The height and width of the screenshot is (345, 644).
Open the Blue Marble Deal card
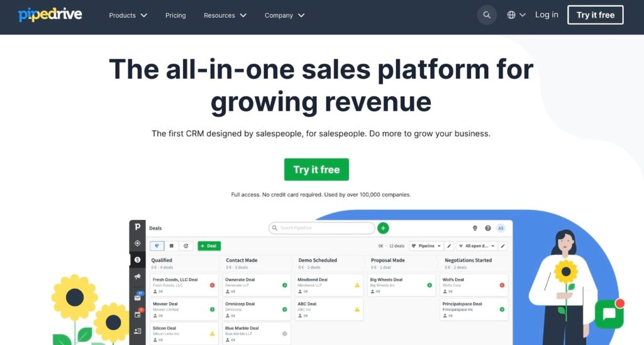tap(257, 334)
